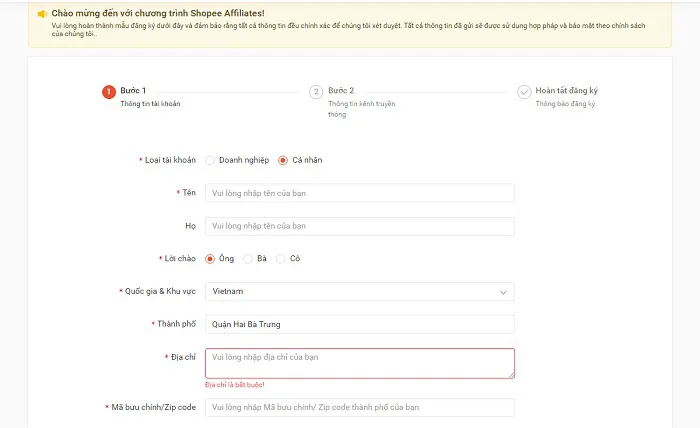Select the Doanh nghiệp account type
The image size is (700, 428).
(210, 160)
